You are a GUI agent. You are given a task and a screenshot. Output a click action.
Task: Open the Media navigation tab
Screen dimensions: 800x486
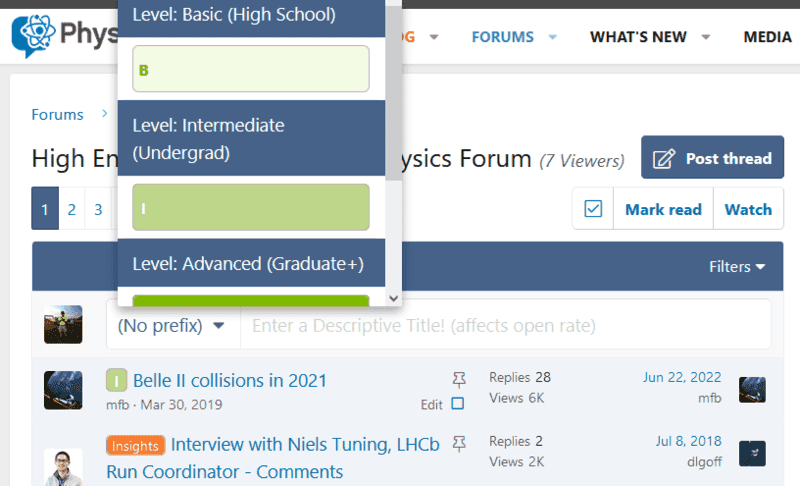(768, 37)
